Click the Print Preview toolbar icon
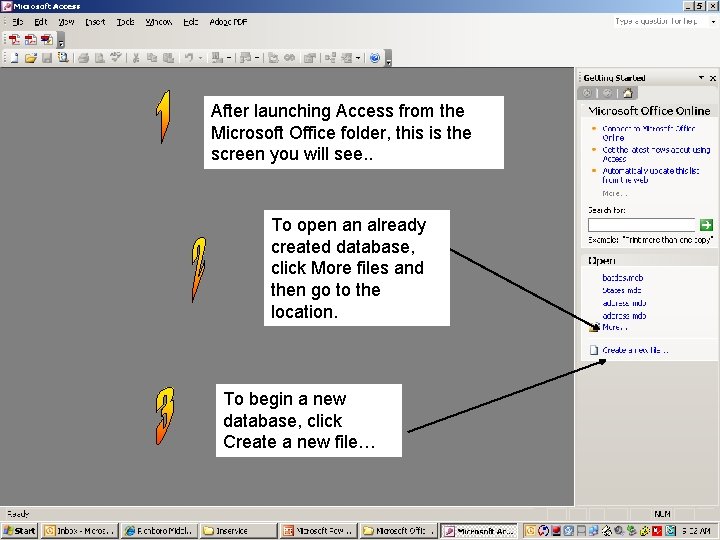The image size is (720, 540). [99, 58]
